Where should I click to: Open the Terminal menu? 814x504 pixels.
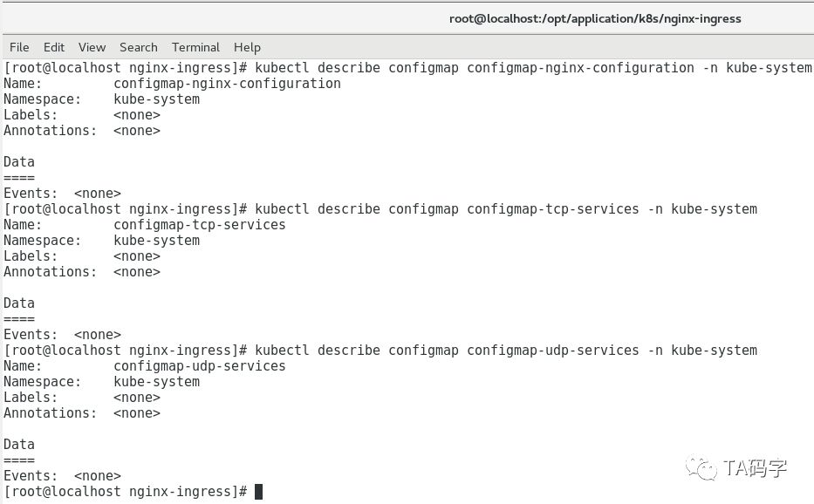(x=195, y=47)
